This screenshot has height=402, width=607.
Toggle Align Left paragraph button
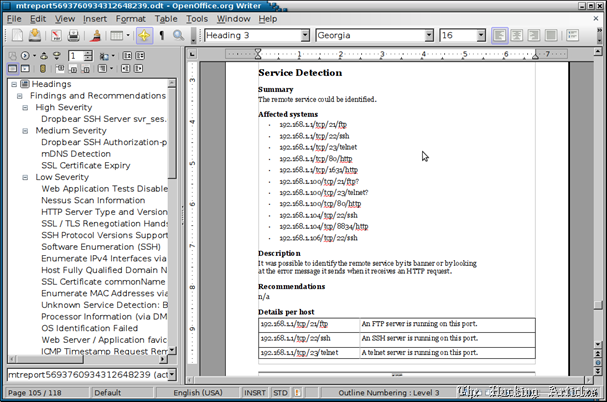point(499,35)
